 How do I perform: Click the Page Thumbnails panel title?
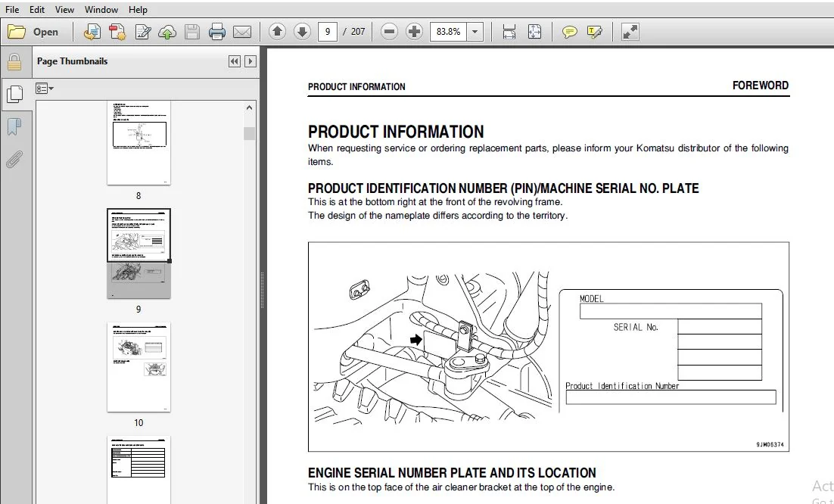coord(73,61)
